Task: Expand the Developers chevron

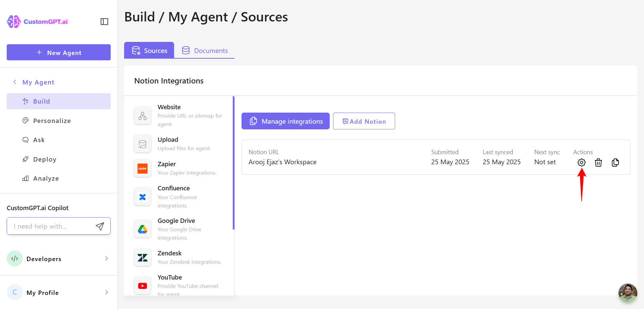Action: tap(107, 258)
